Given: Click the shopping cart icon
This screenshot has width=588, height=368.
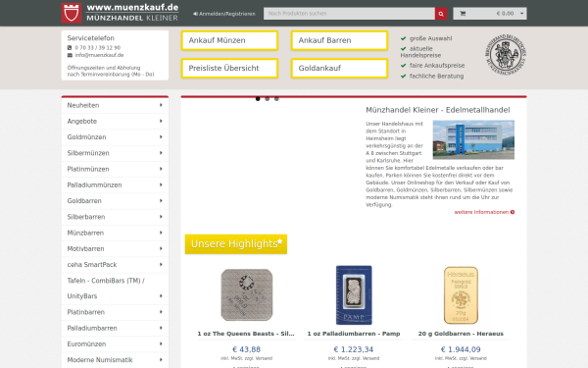Looking at the screenshot, I should (x=463, y=14).
